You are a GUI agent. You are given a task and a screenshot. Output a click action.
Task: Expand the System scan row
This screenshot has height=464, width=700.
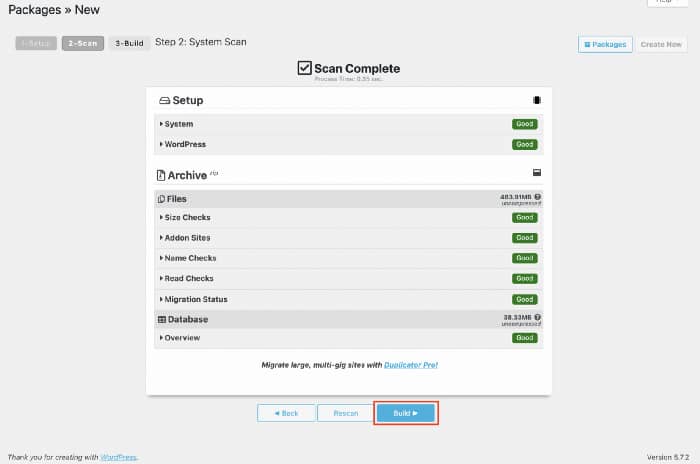click(179, 124)
